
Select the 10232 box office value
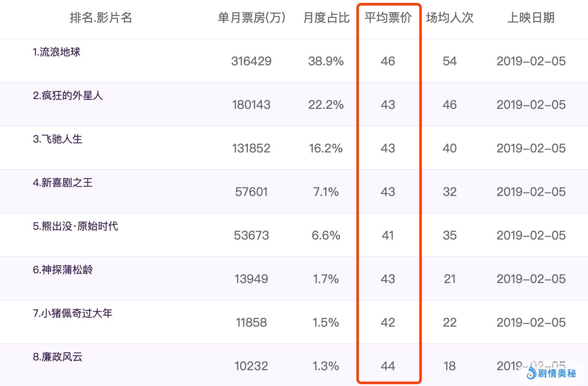click(251, 366)
